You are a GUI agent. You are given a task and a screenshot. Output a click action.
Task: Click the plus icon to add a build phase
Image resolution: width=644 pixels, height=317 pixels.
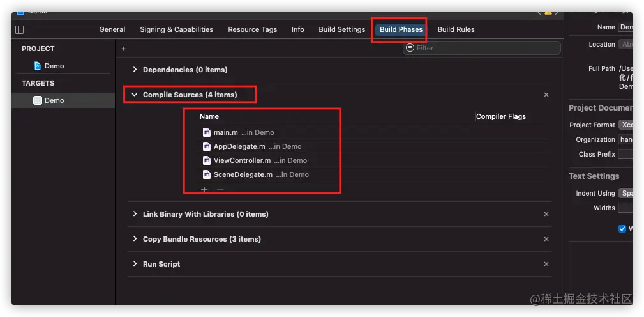(124, 49)
